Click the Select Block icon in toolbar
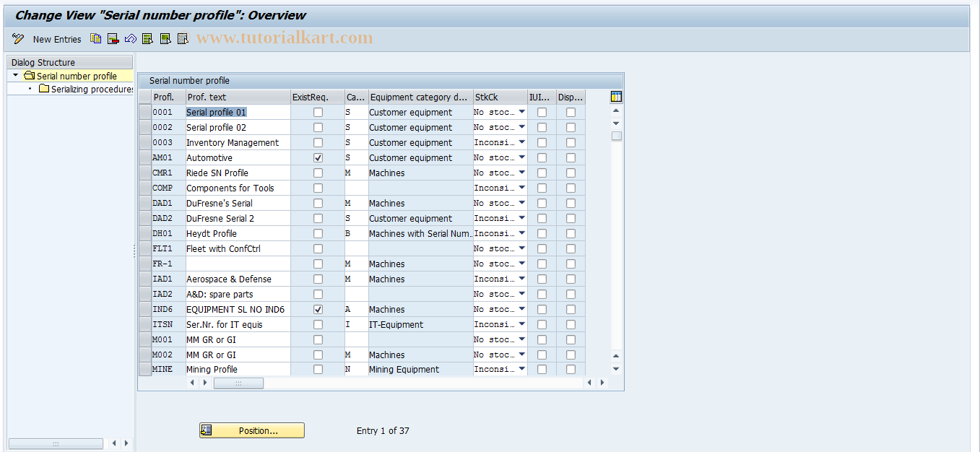Viewport: 980px width, 452px height. (165, 39)
